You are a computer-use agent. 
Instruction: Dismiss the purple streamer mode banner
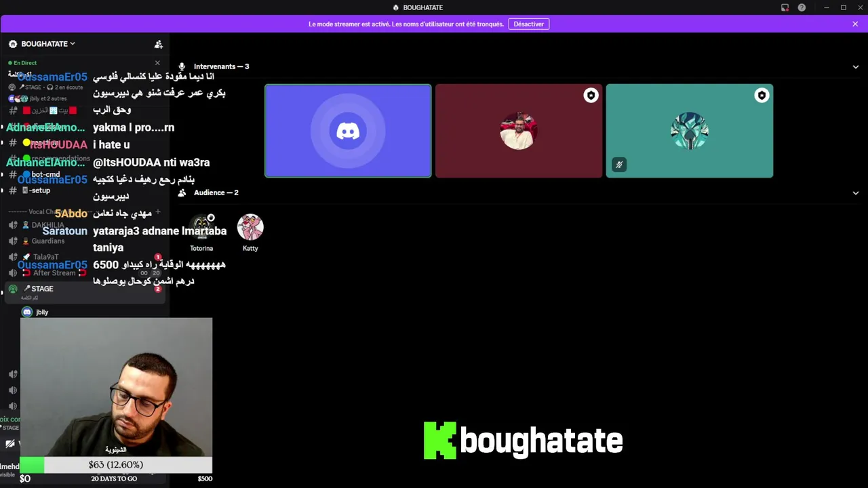855,24
